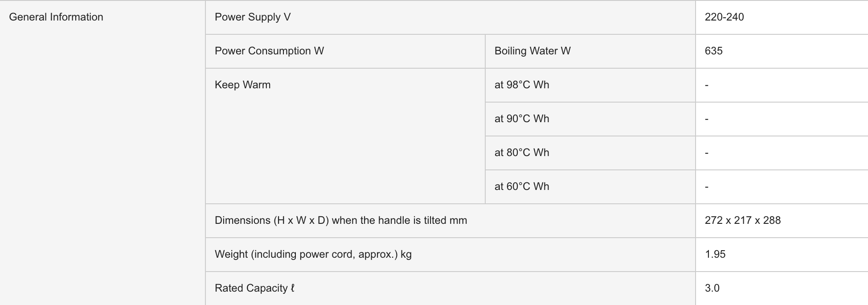Select the Power Supply V label
The width and height of the screenshot is (868, 305).
pyautogui.click(x=253, y=17)
